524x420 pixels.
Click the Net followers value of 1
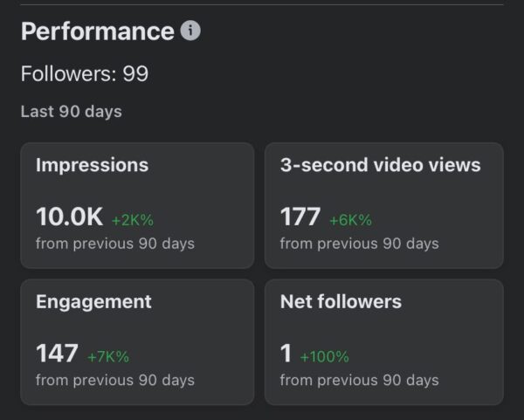(286, 354)
